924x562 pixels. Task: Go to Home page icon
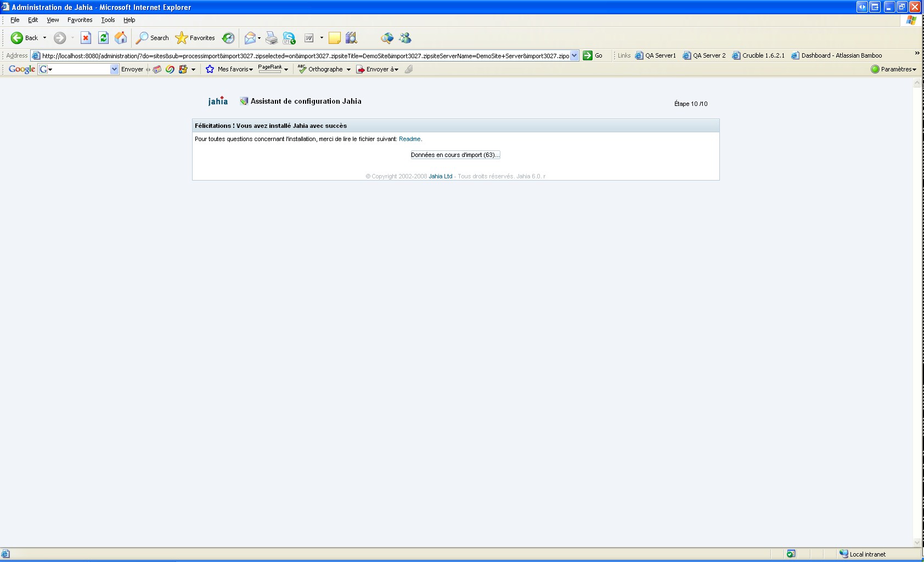pos(121,38)
